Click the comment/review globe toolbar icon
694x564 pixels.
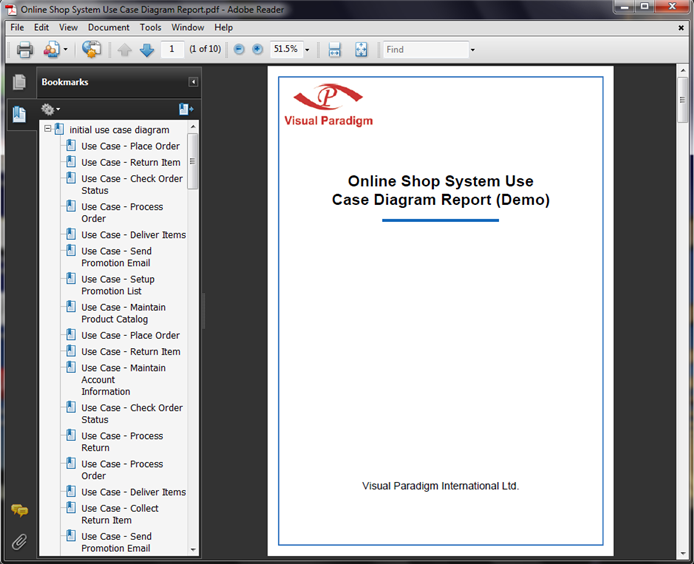(92, 50)
